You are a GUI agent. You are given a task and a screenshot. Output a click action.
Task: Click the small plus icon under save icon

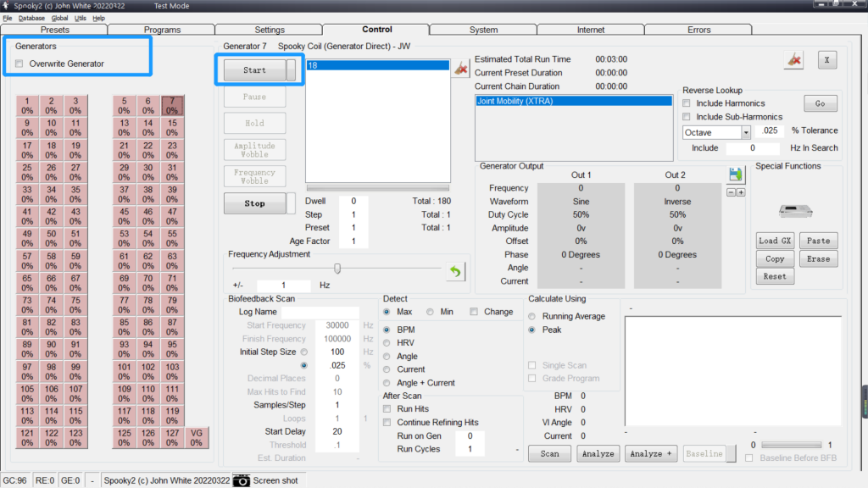pyautogui.click(x=741, y=192)
